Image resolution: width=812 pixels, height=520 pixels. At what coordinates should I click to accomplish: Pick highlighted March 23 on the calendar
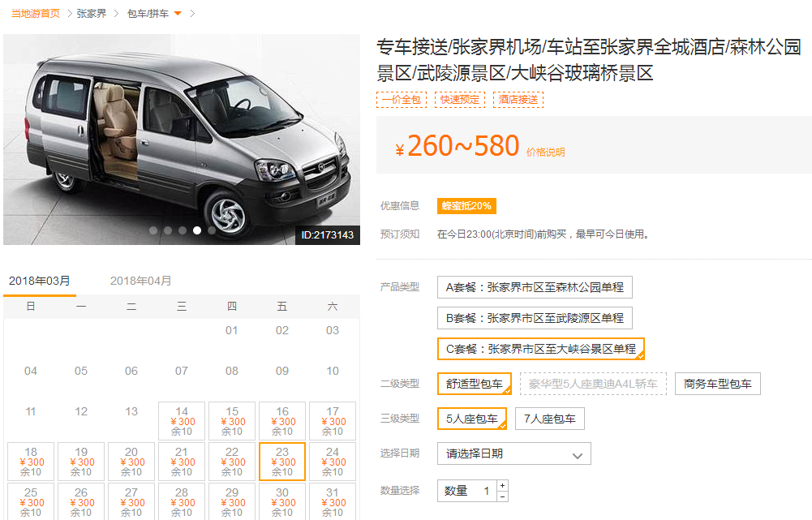[281, 462]
